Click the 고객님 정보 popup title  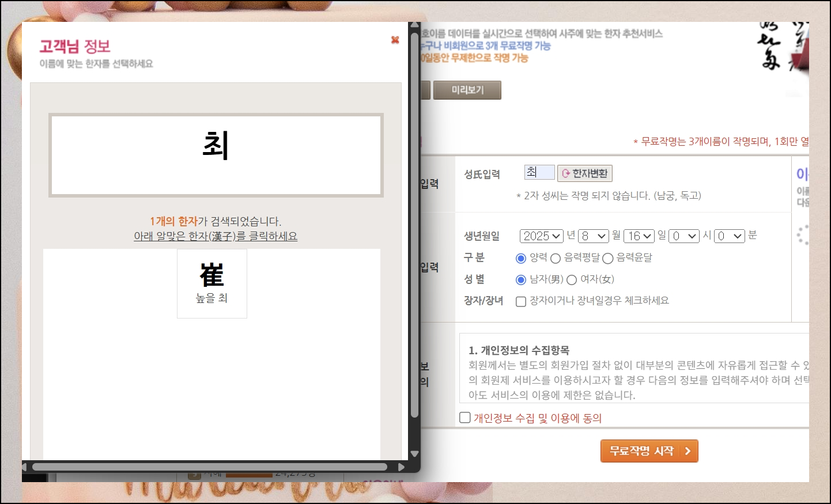coord(75,46)
